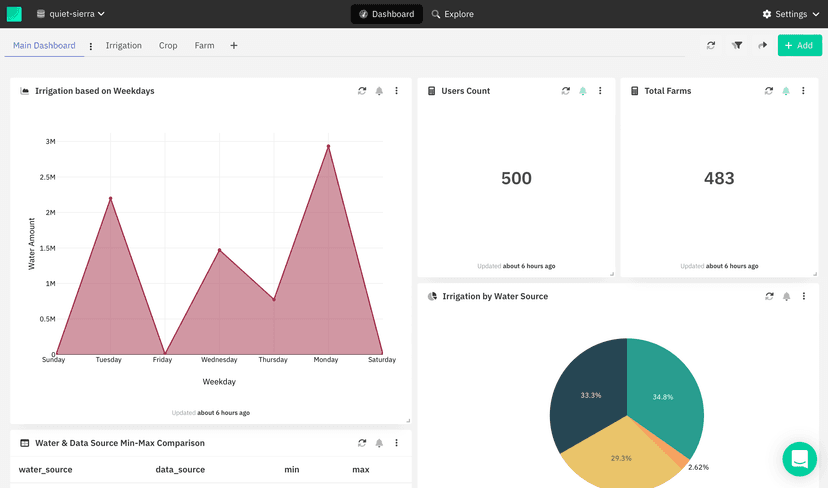Open the quiet-sierra workspace dropdown

coord(71,14)
